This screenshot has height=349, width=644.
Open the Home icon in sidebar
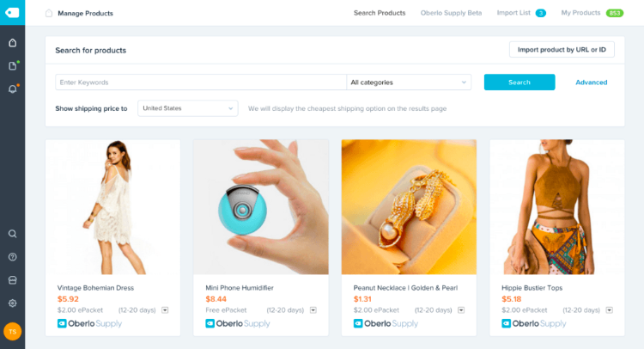pyautogui.click(x=12, y=43)
